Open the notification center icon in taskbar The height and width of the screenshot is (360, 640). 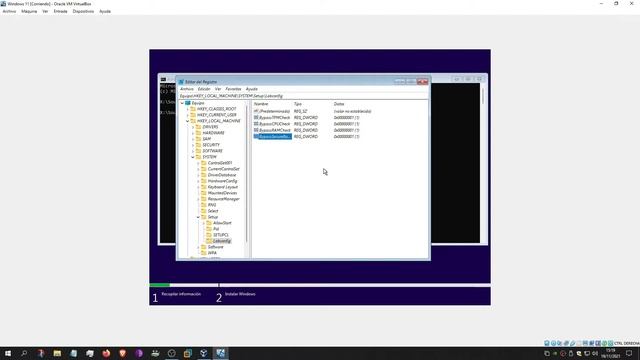pyautogui.click(x=629, y=353)
